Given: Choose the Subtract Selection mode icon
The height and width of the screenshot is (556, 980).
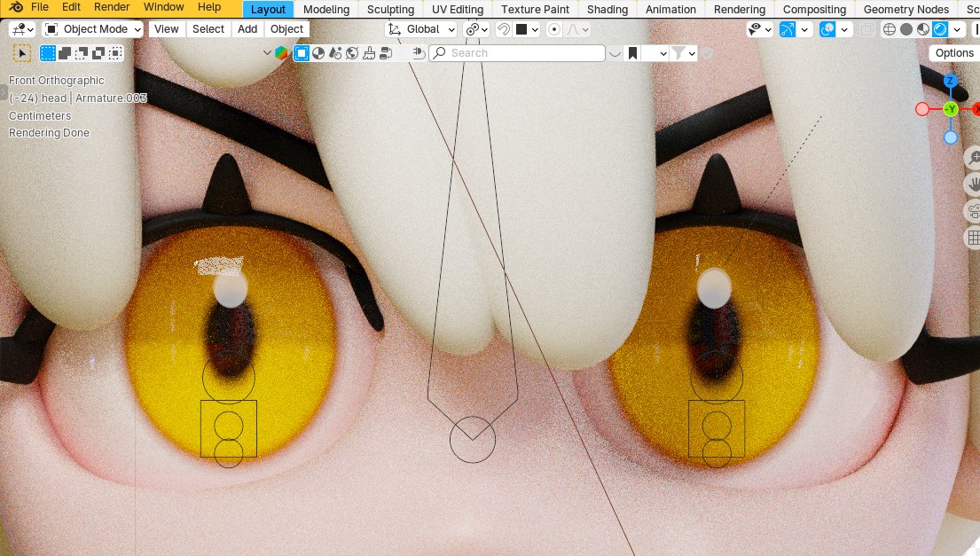Looking at the screenshot, I should [82, 53].
